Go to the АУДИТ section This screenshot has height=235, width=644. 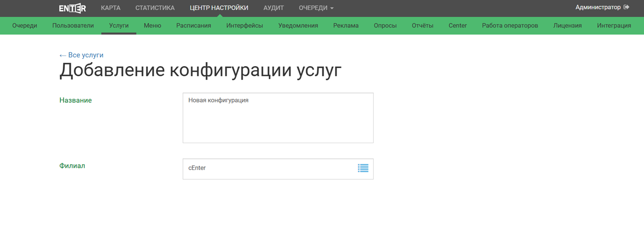click(274, 8)
